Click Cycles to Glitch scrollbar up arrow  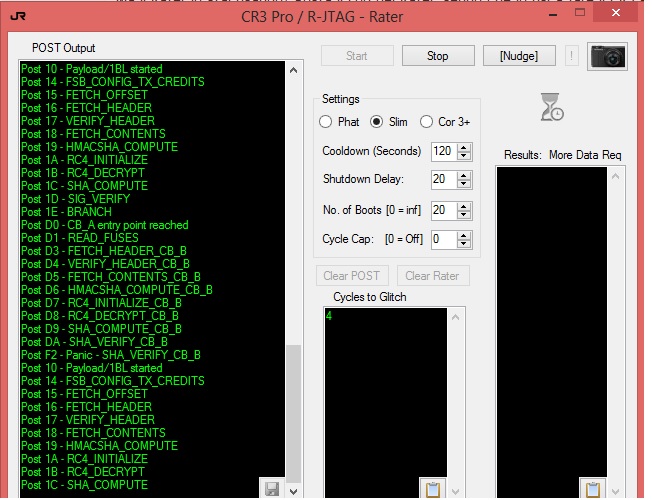[456, 317]
